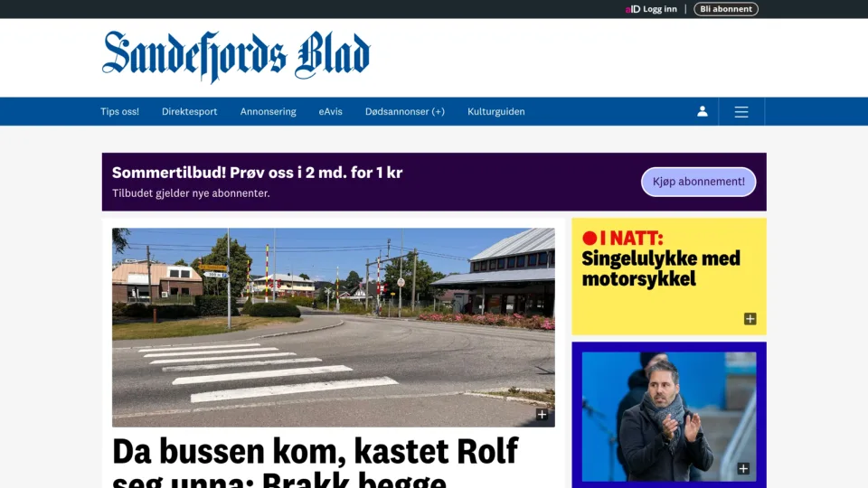The height and width of the screenshot is (488, 868).
Task: Click the I NATT: label
Action: [631, 238]
